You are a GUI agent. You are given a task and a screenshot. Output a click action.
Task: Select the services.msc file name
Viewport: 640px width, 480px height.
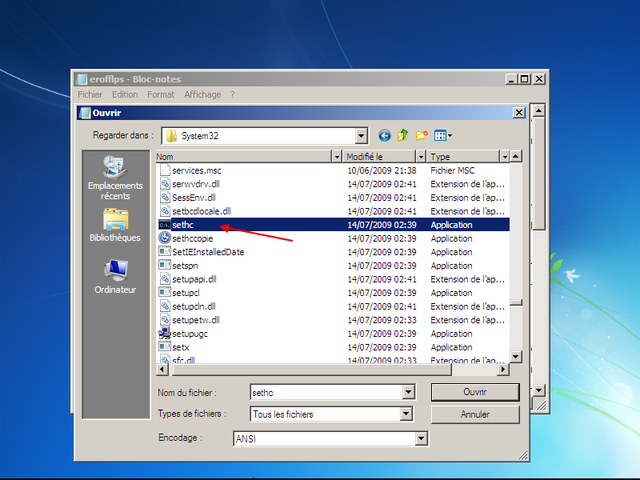pyautogui.click(x=197, y=170)
